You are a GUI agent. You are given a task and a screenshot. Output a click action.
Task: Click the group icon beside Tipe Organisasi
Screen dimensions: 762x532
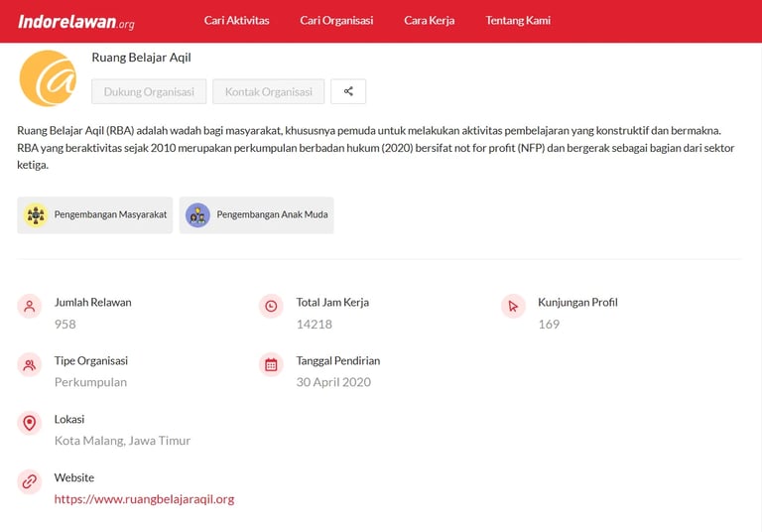[x=29, y=364]
